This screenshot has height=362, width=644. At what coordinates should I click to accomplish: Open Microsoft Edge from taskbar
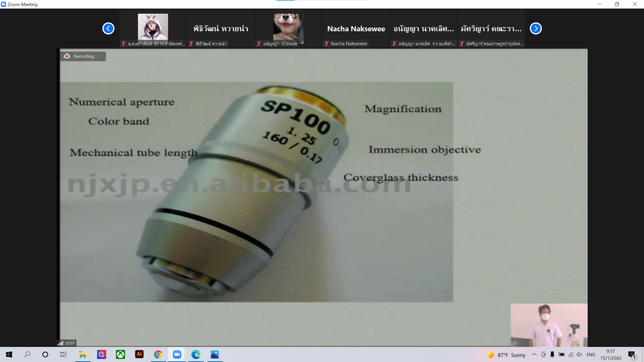tap(196, 354)
